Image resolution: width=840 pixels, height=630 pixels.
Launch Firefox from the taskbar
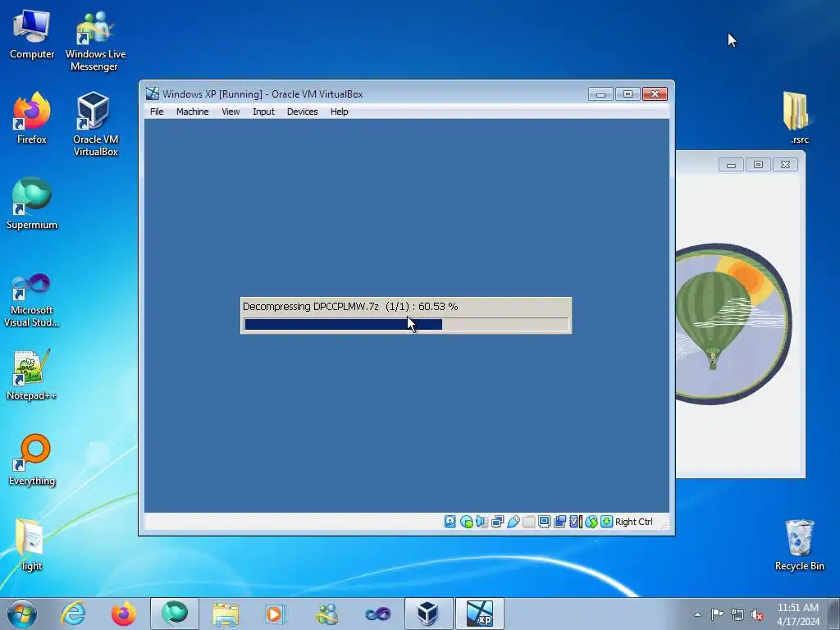(124, 614)
